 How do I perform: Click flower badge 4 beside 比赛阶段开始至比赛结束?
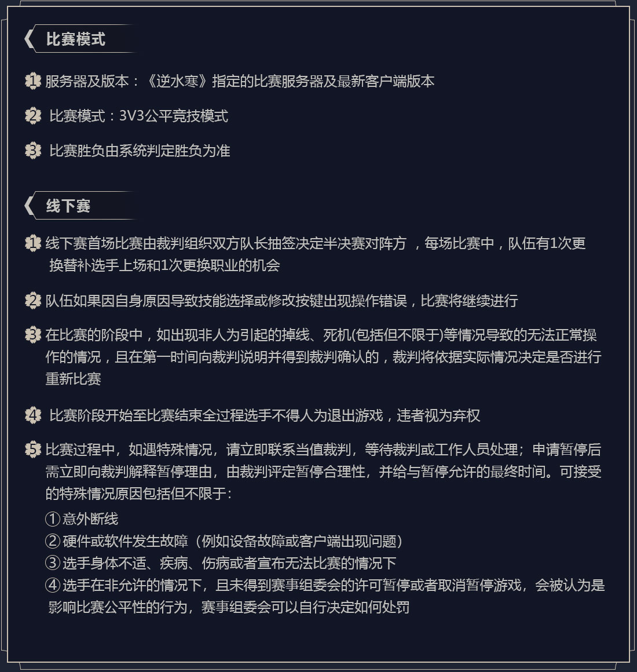point(33,415)
